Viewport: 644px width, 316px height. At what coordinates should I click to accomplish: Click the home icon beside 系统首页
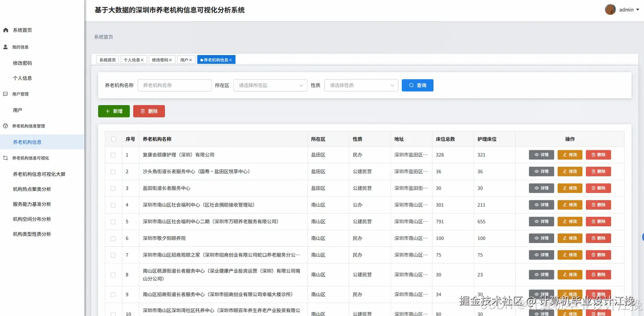(6, 30)
